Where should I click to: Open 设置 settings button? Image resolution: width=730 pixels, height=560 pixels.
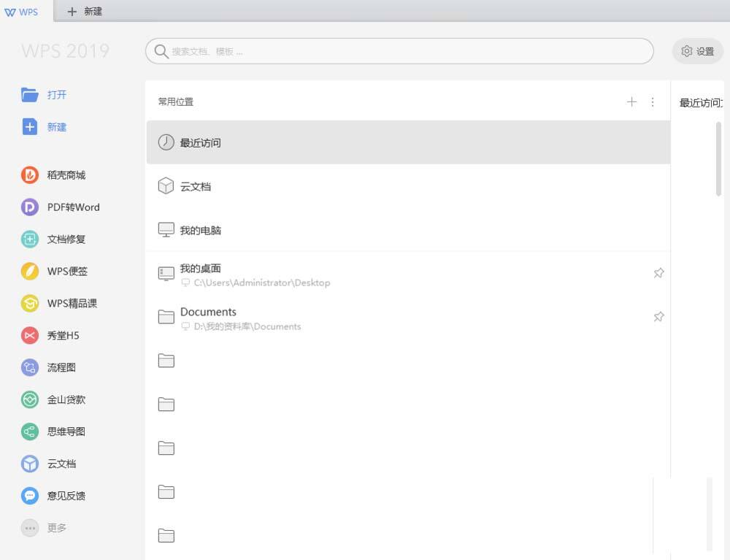click(697, 51)
